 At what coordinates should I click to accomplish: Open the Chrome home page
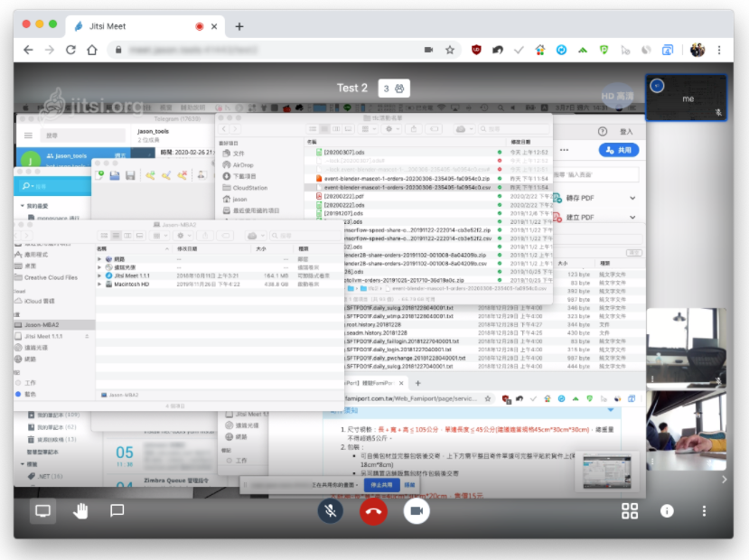point(92,50)
